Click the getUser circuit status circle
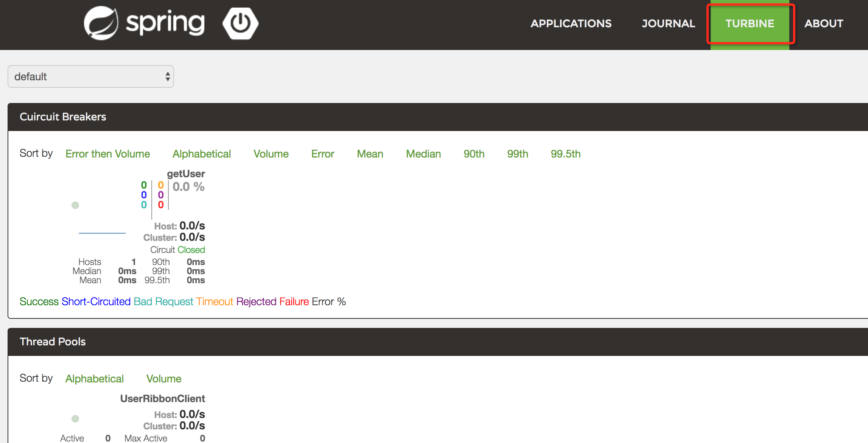 coord(75,205)
